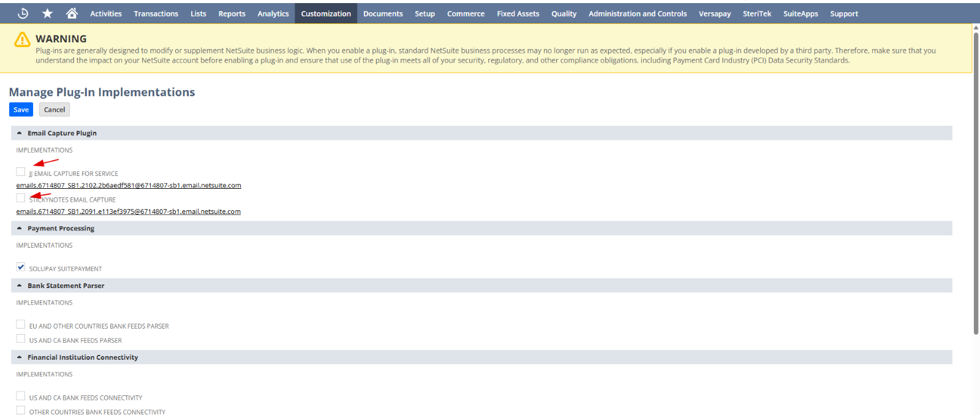The image size is (980, 415).
Task: Collapse the Bank Statement Parser section
Action: click(20, 286)
